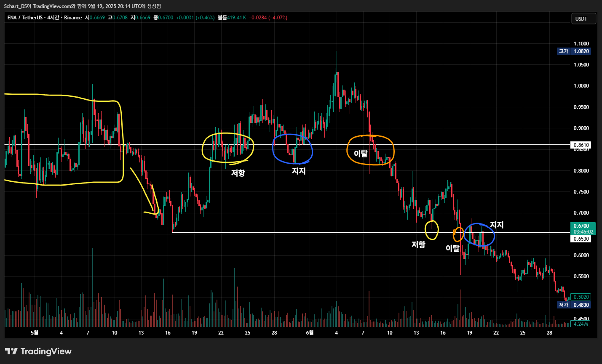Click the 0.5020 price tag
This screenshot has width=602, height=364.
(581, 297)
